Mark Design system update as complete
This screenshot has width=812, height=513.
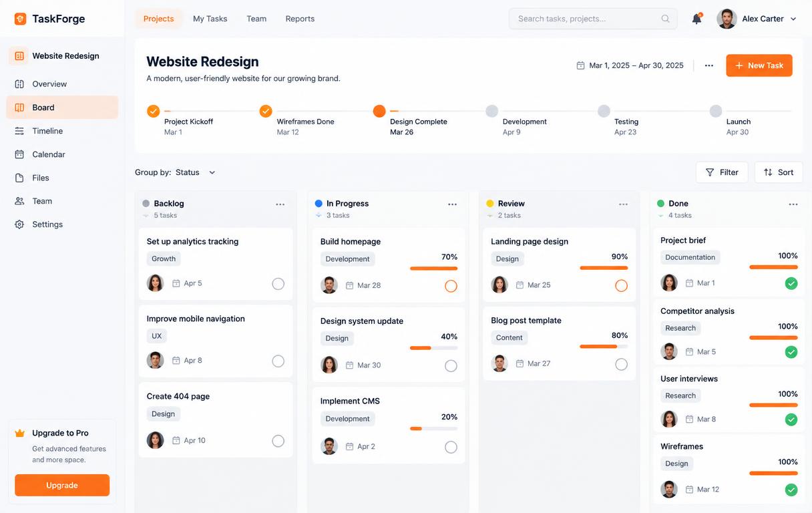[451, 366]
